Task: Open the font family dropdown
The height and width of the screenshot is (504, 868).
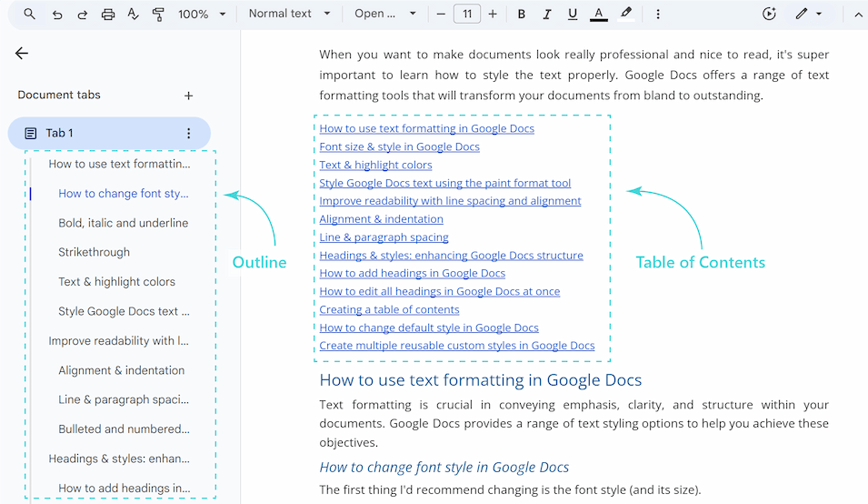Action: click(385, 14)
